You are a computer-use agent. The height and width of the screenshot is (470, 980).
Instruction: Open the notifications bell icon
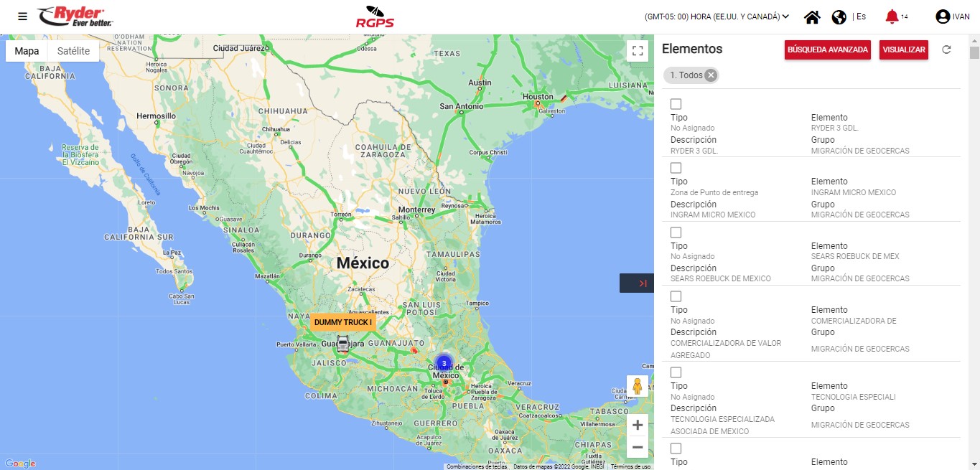(892, 17)
